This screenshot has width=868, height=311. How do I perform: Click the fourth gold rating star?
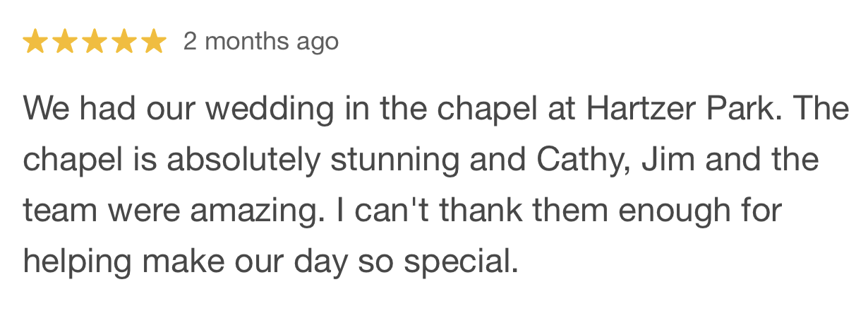point(123,42)
